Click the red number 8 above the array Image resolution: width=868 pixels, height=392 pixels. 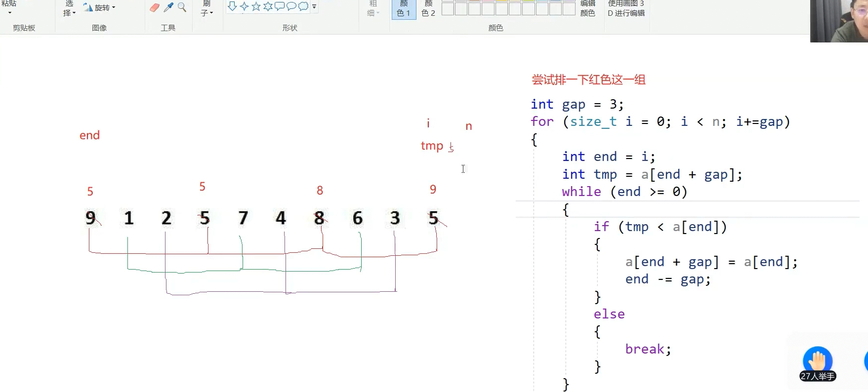[x=320, y=191]
